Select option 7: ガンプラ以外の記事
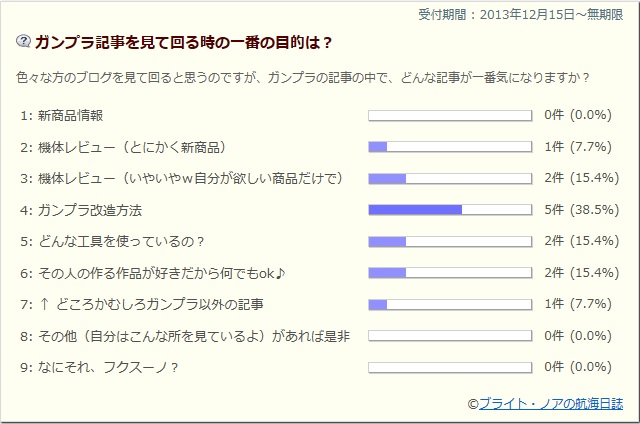640x424 pixels. (x=142, y=304)
